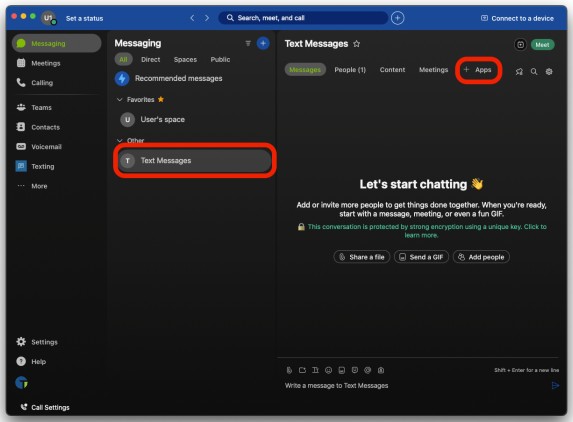Open pinned messages icon in the space header

tap(519, 72)
